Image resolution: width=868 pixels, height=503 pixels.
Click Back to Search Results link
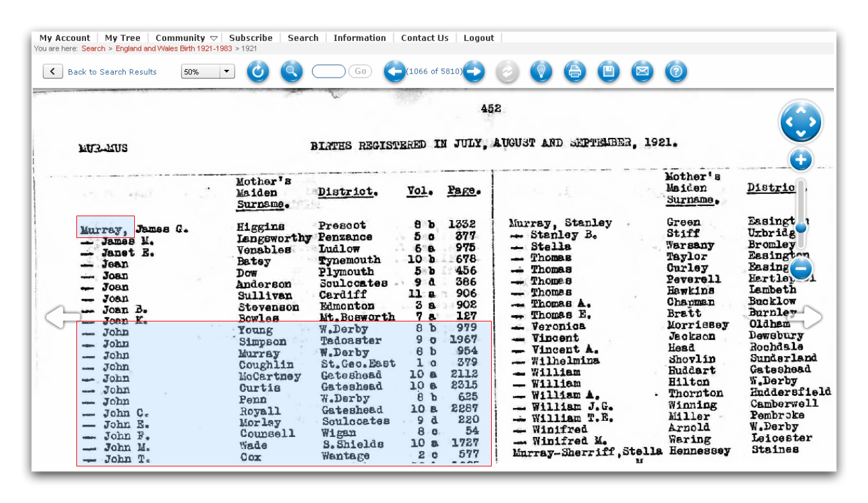coord(112,72)
